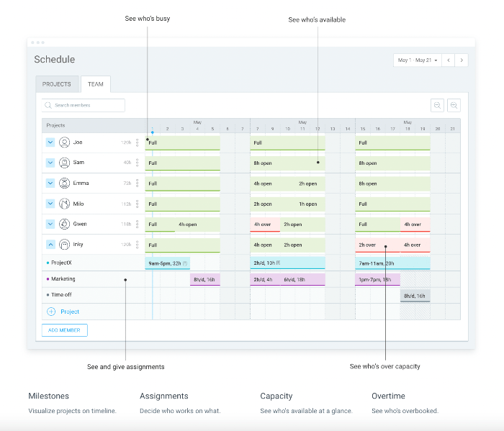The width and height of the screenshot is (504, 431).
Task: Open Gwen's avatar icon
Action: (64, 224)
